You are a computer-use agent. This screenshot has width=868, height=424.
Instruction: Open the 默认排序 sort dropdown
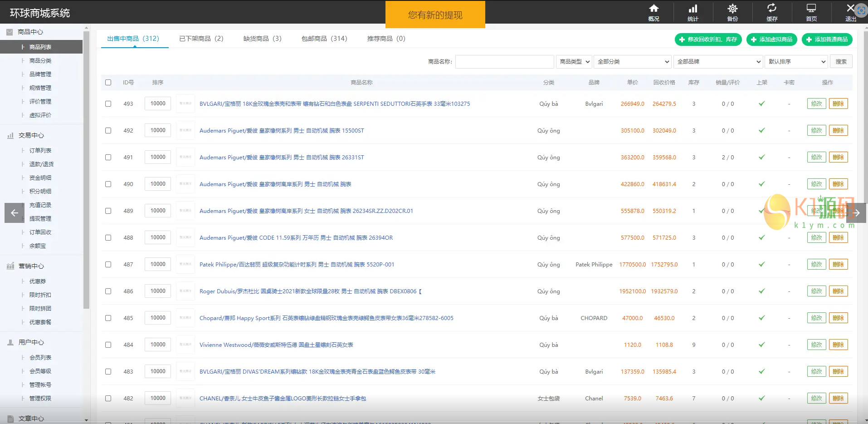(796, 62)
